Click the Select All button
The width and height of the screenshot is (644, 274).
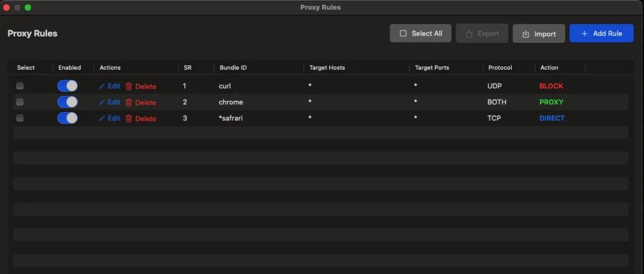pyautogui.click(x=420, y=33)
